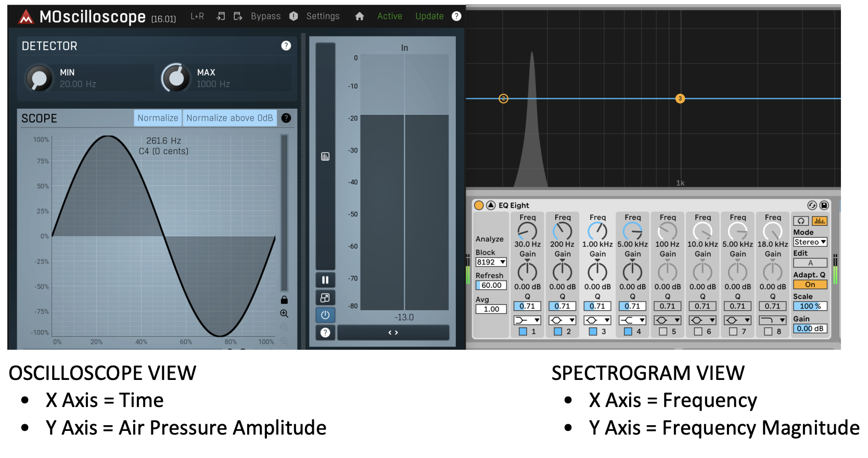Open the meter panel help icon
868x458 pixels.
(325, 333)
